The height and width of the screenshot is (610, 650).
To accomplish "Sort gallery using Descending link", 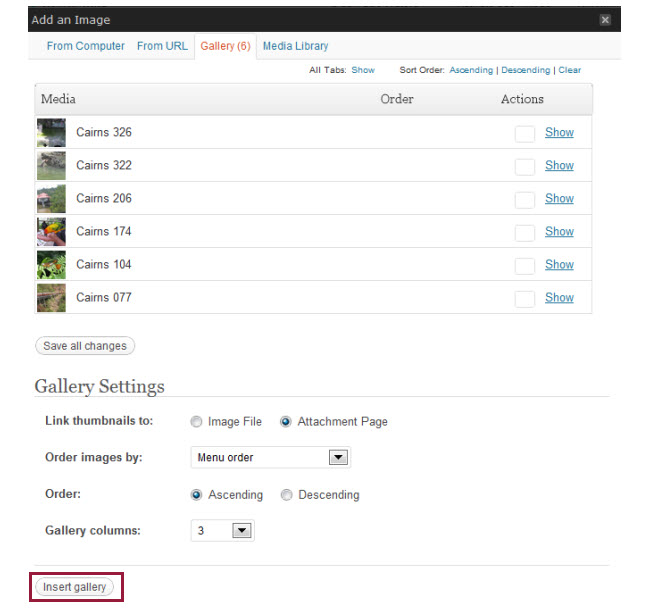I will click(525, 70).
